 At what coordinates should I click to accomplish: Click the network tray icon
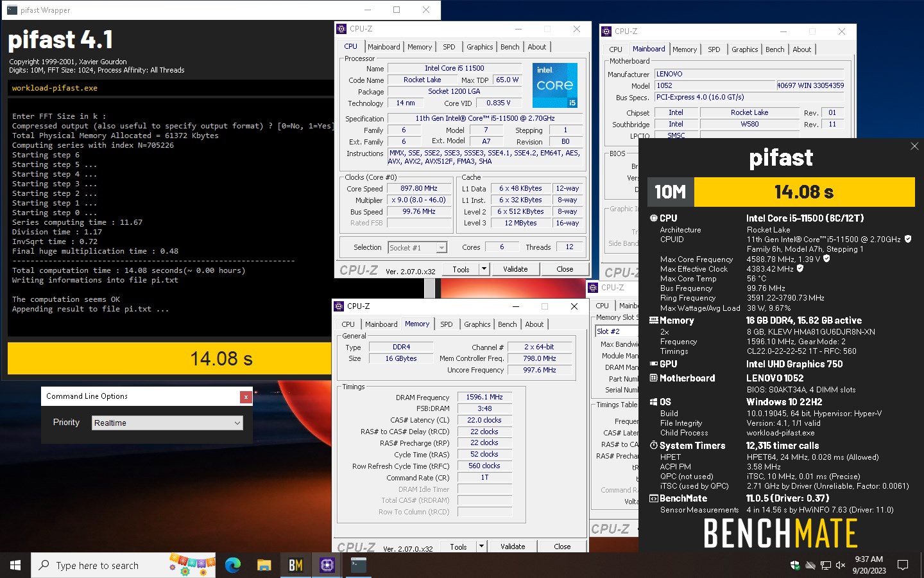826,565
